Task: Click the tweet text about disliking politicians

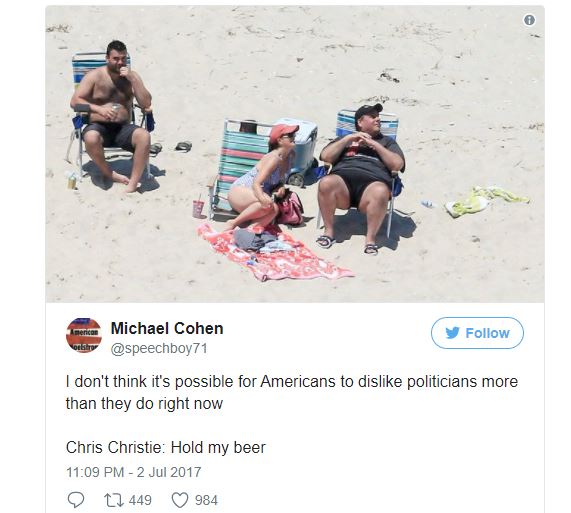Action: pos(292,392)
